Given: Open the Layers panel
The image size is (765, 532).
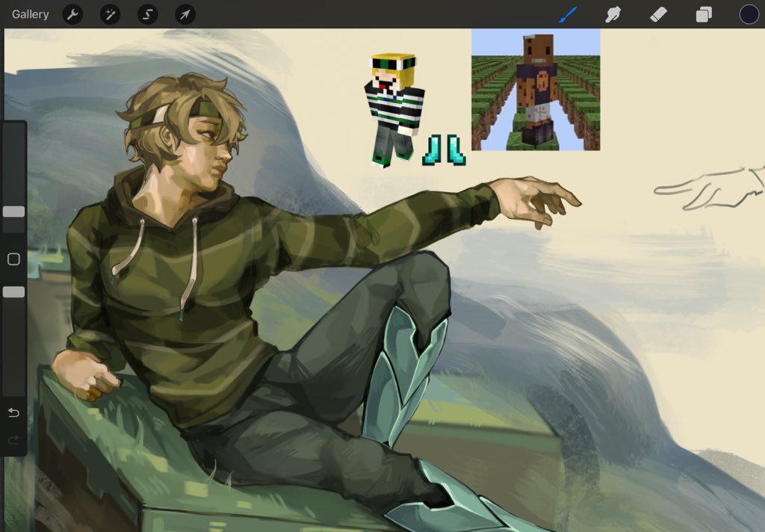Looking at the screenshot, I should [x=703, y=13].
